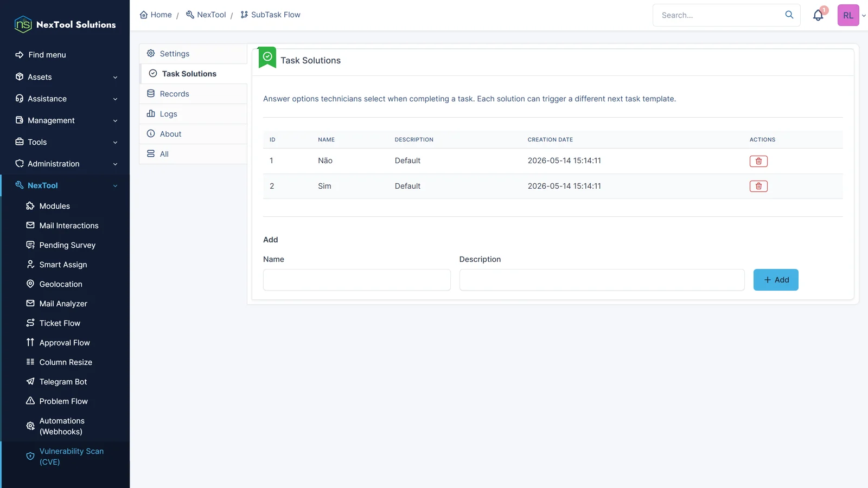The height and width of the screenshot is (488, 868).
Task: Click the NexTool Solutions logo
Action: pyautogui.click(x=65, y=24)
